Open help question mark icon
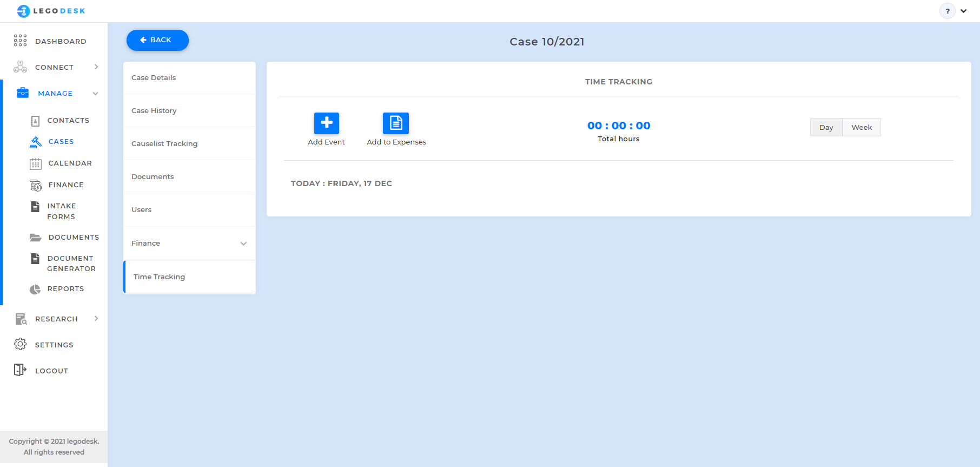Screen dimensions: 980x467 948,11
